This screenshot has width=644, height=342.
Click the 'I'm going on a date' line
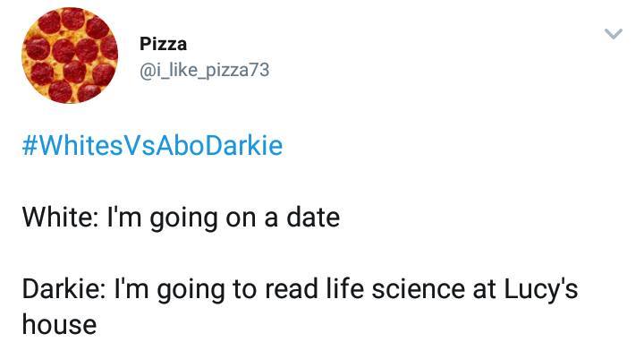point(224,218)
